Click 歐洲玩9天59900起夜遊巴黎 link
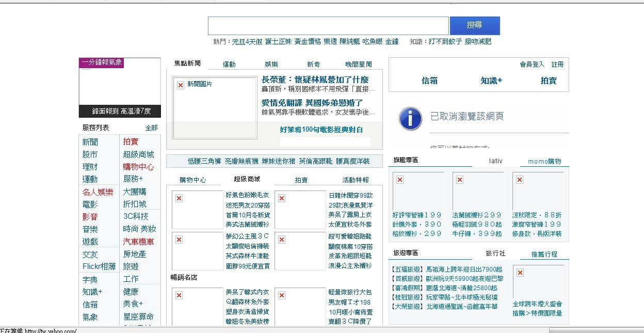This screenshot has height=333, width=644. [x=465, y=279]
